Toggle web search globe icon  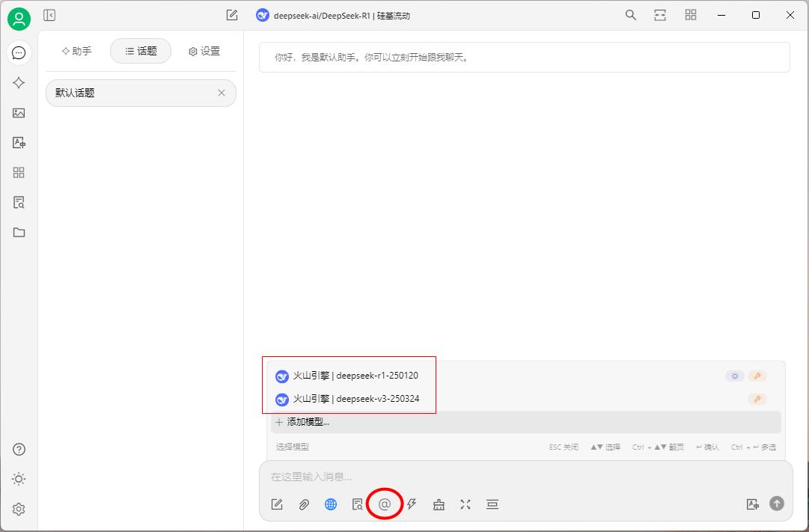331,504
